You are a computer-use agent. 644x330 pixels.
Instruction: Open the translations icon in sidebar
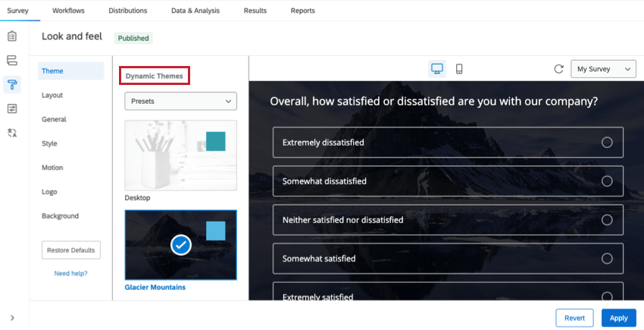(x=12, y=133)
